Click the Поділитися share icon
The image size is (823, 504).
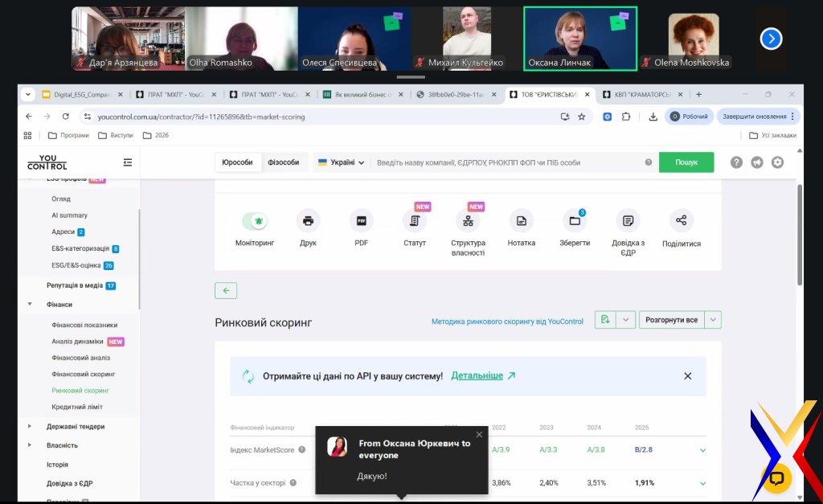point(682,221)
